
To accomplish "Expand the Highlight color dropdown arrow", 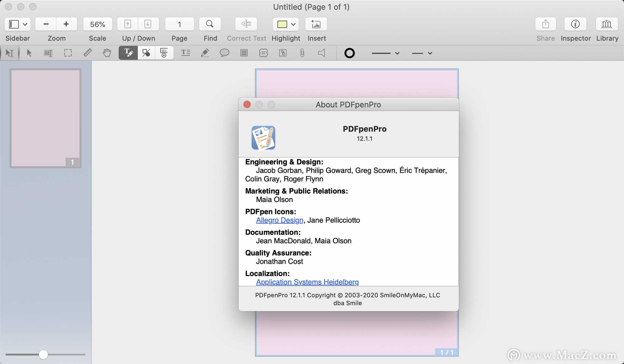I will [x=293, y=24].
